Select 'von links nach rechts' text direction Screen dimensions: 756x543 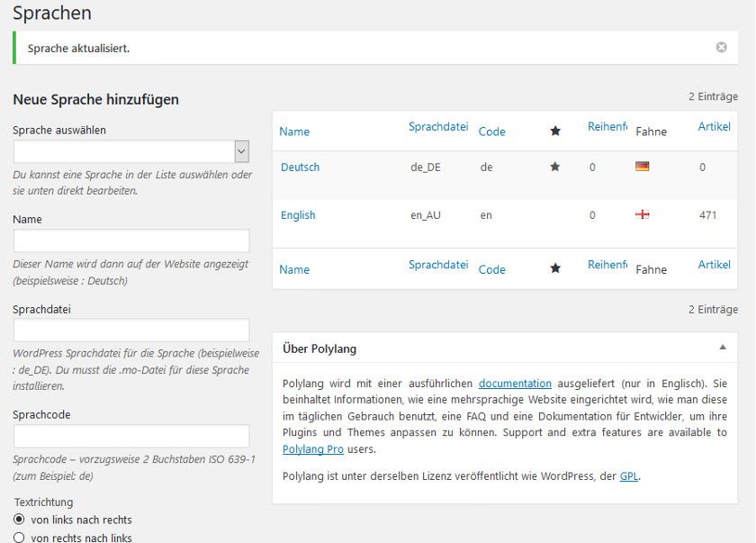pyautogui.click(x=19, y=520)
